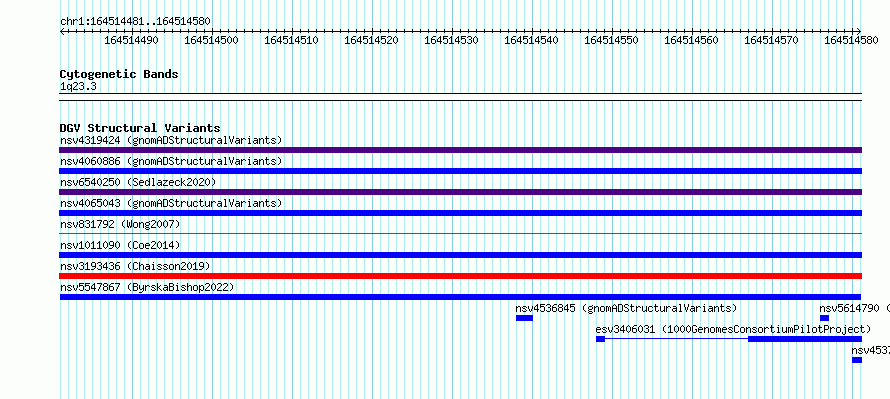Click the blue nsv5547867 variant bar

pyautogui.click(x=460, y=297)
